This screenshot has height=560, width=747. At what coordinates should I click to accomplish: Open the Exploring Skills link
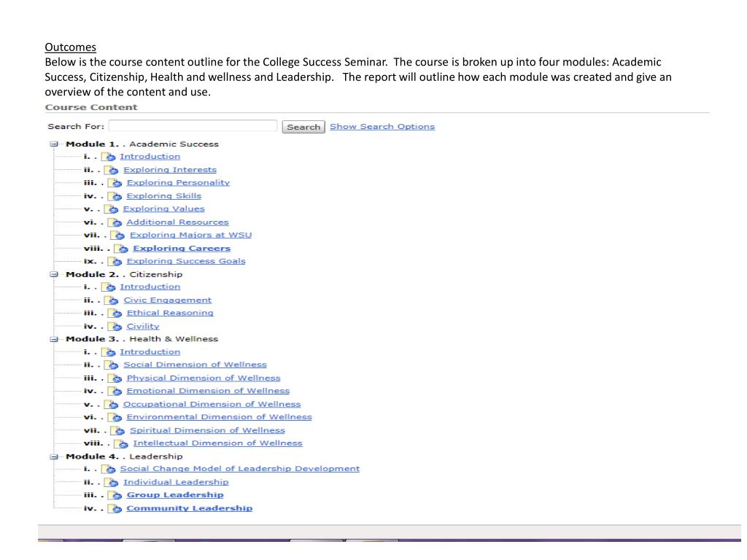[x=164, y=196]
